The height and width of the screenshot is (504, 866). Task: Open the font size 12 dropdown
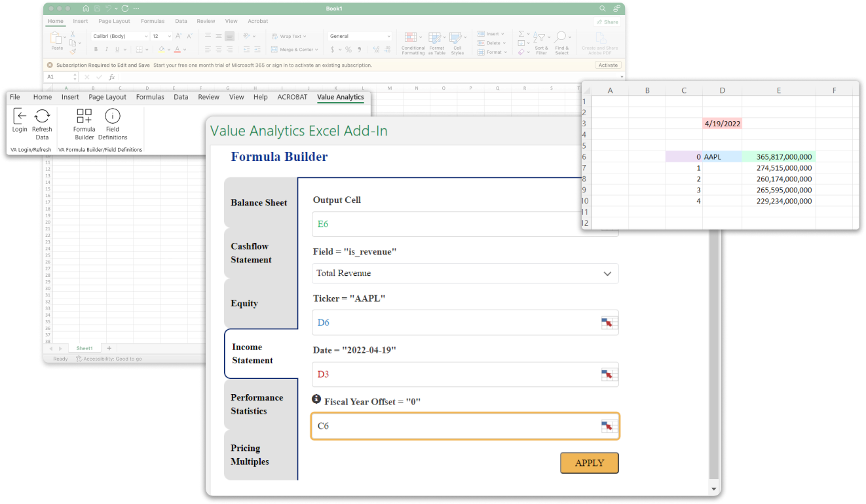tap(170, 37)
